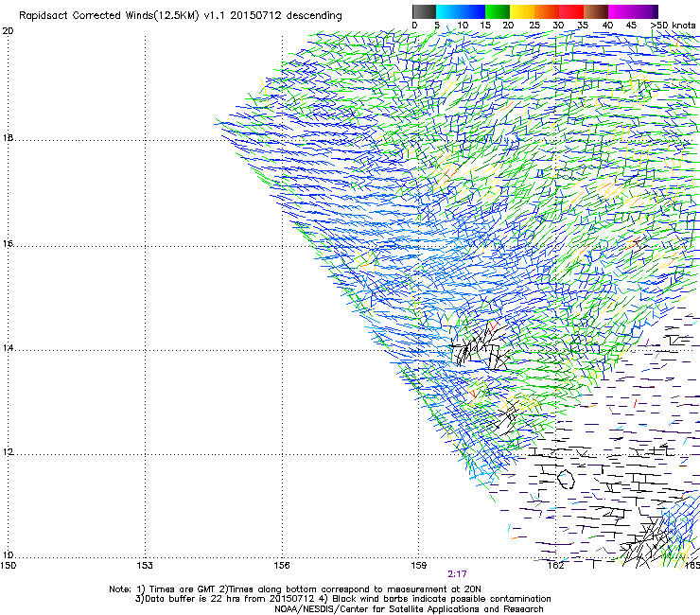Click latitude label 10 on left axis
Viewport: 700px width, 615px height.
pyautogui.click(x=8, y=555)
